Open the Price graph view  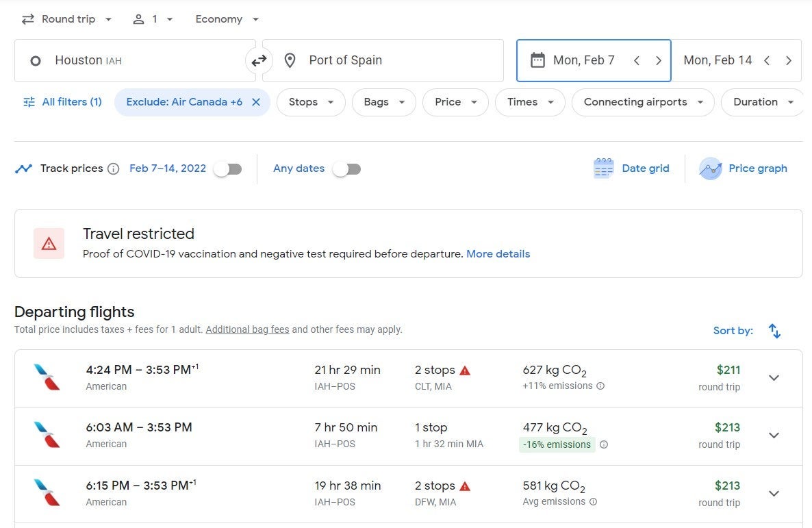tap(743, 168)
